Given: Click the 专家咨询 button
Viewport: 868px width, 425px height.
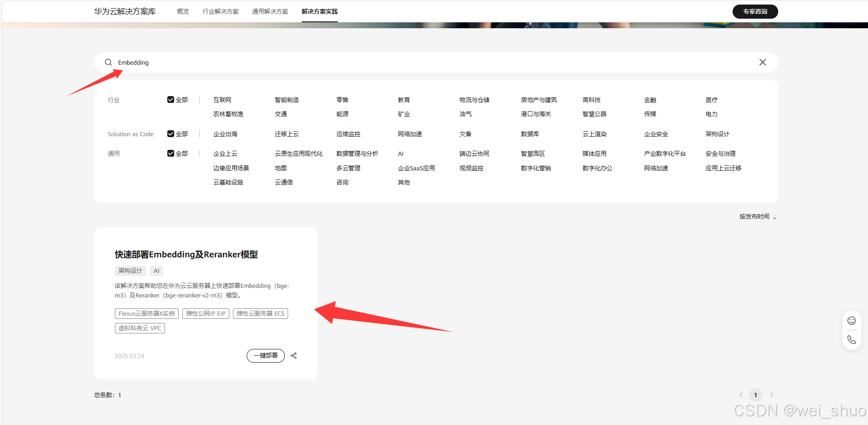Looking at the screenshot, I should tap(755, 11).
